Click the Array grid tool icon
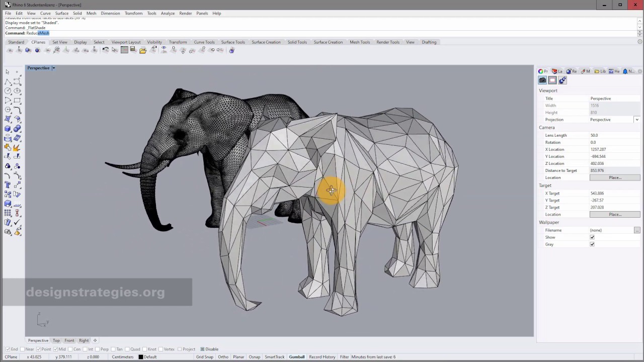 pyautogui.click(x=8, y=213)
